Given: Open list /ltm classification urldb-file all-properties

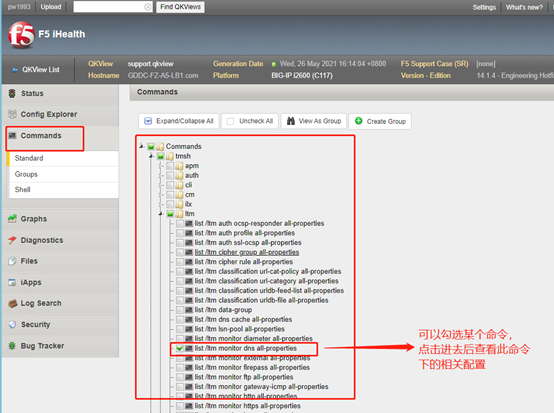Looking at the screenshot, I should point(261,300).
